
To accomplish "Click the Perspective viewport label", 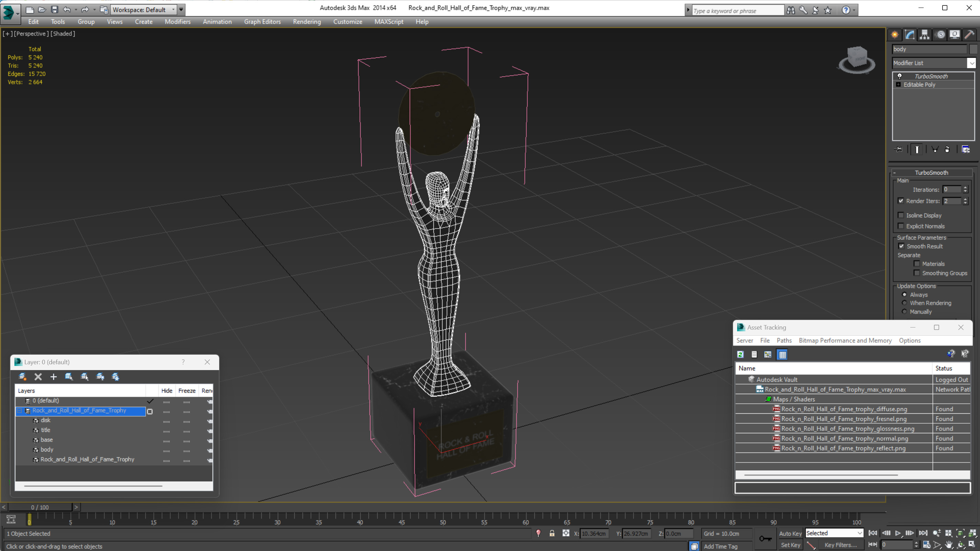I will [x=31, y=33].
